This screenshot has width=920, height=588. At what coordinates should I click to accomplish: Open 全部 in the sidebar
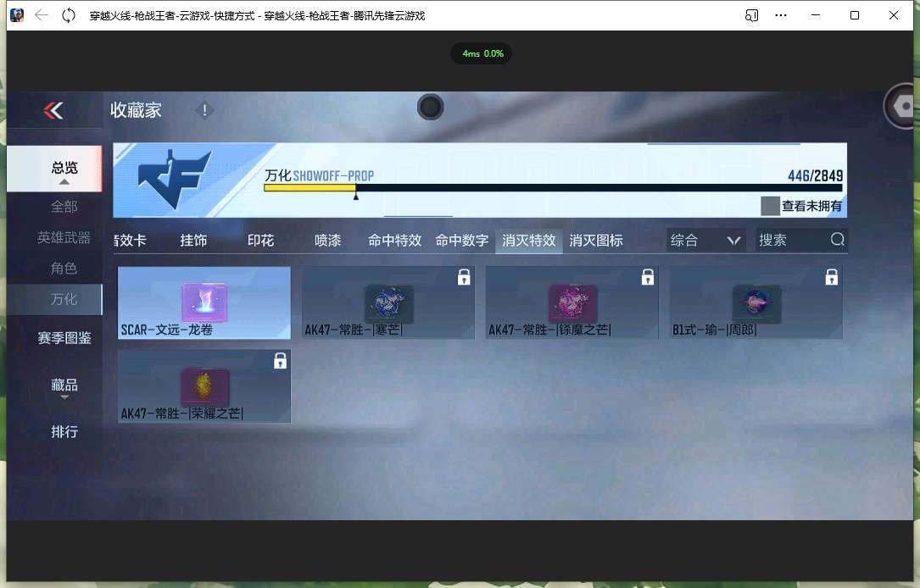[64, 207]
